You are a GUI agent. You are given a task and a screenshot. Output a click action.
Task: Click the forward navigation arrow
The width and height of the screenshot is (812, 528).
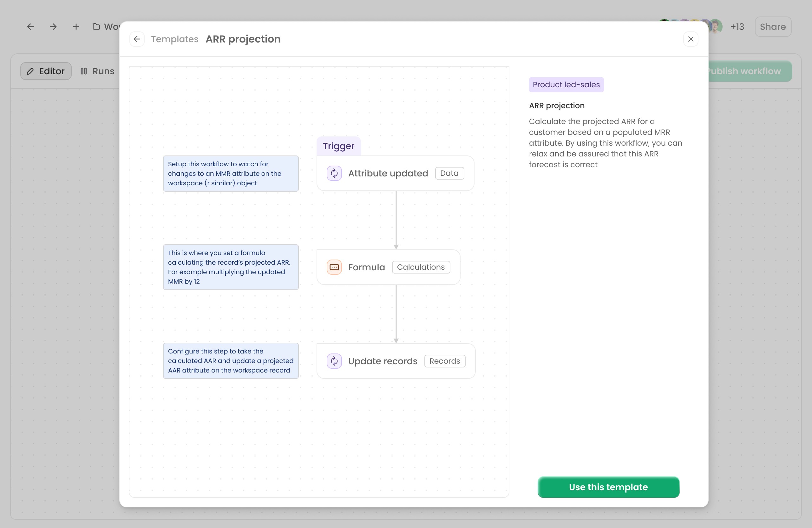53,26
